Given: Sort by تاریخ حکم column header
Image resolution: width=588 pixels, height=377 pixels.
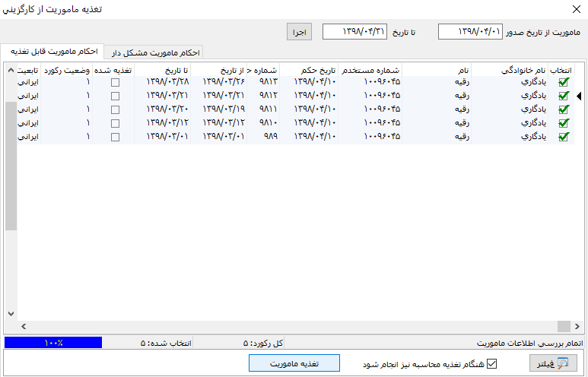Looking at the screenshot, I should [309, 70].
